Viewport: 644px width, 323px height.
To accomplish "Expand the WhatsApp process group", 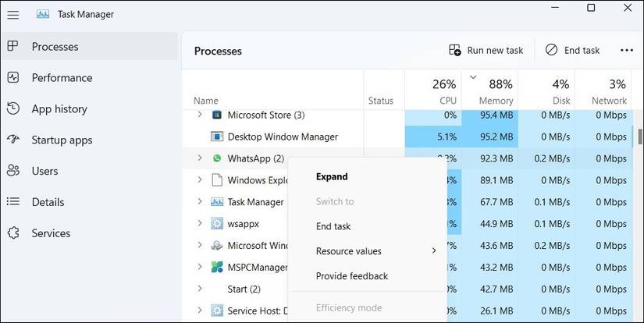I will pyautogui.click(x=200, y=158).
